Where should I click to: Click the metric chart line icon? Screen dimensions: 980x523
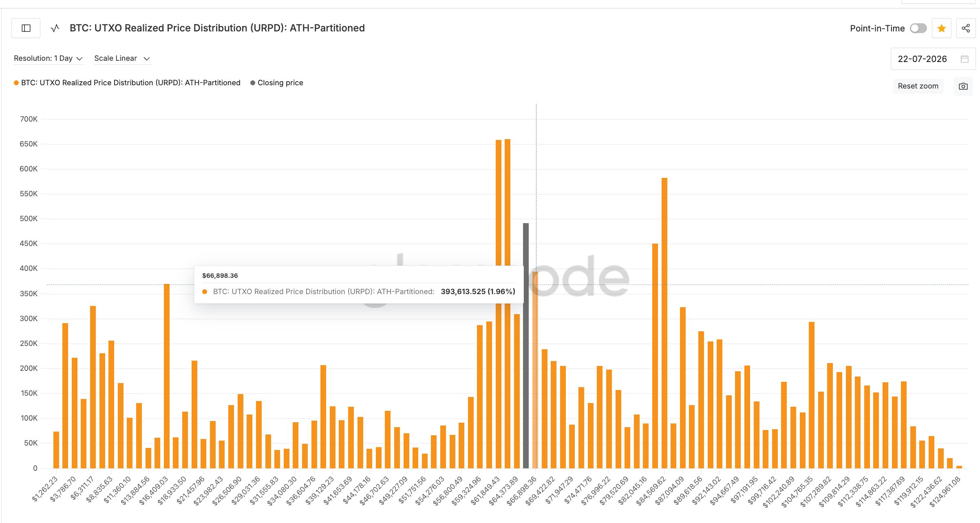point(55,28)
